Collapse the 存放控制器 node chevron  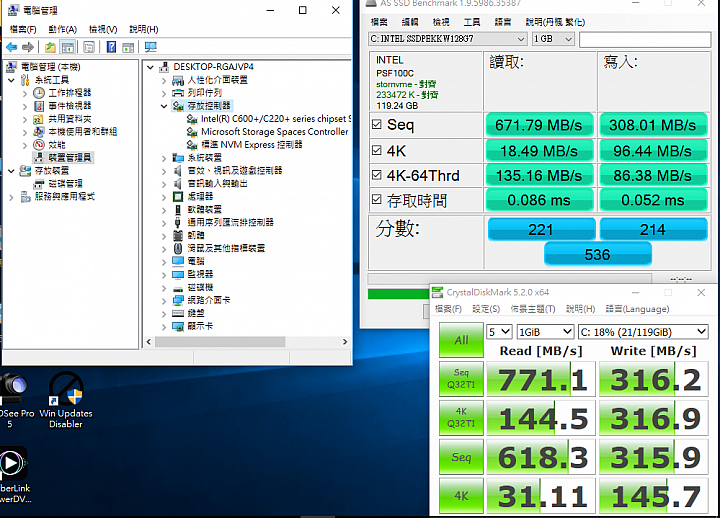164,106
